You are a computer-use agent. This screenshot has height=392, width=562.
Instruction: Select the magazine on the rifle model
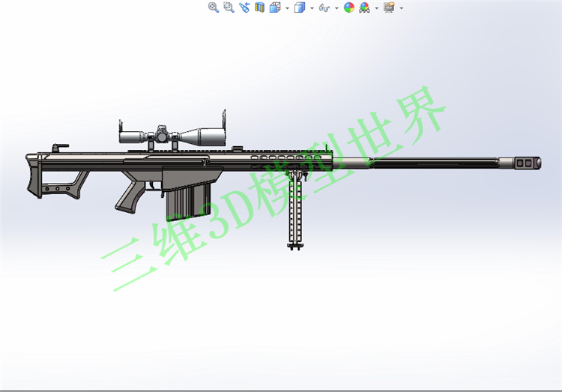pos(188,202)
